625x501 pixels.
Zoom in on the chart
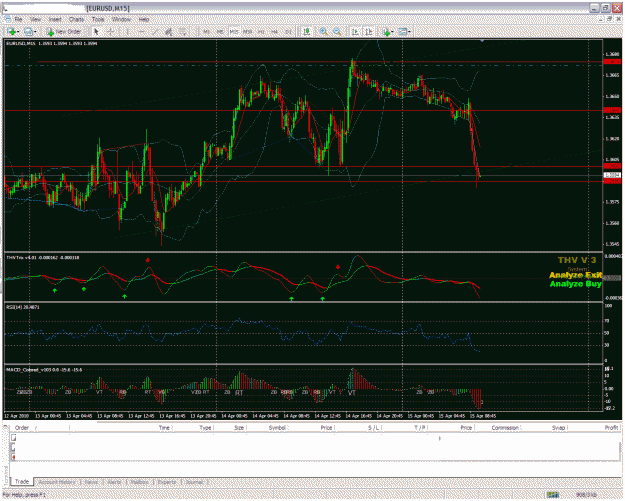click(323, 31)
